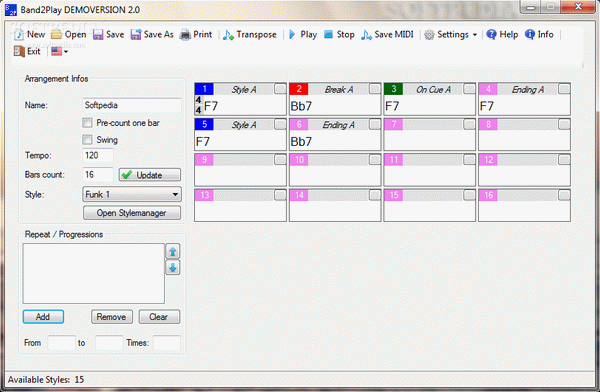Click the 4/4 time signature in bar 1
Image resolution: width=600 pixels, height=392 pixels.
pyautogui.click(x=199, y=105)
